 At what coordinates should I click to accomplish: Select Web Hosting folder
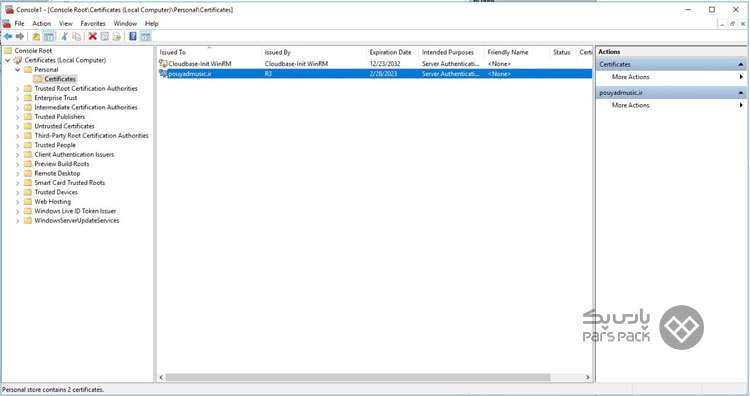[53, 202]
